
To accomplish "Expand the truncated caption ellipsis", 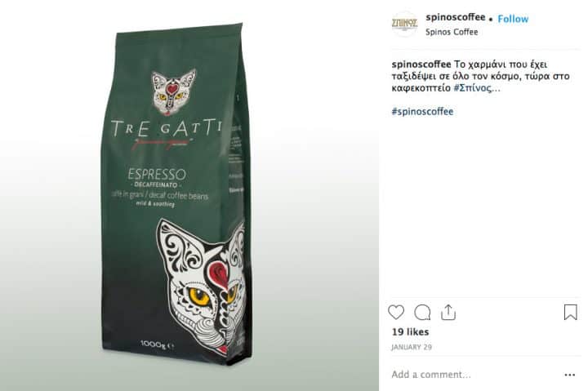I will pyautogui.click(x=496, y=89).
